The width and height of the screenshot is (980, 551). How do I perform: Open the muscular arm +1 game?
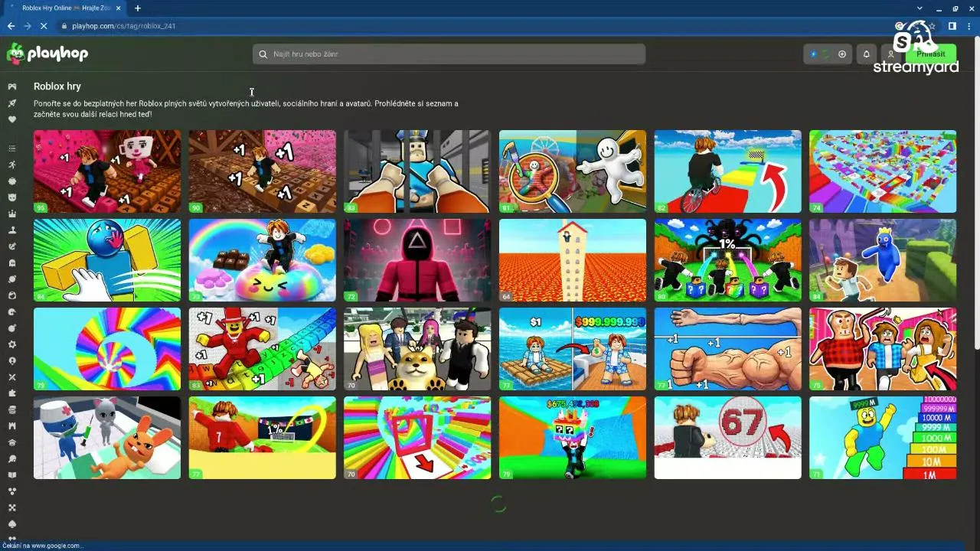click(x=727, y=349)
